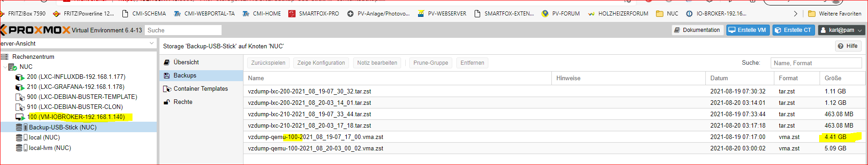The width and height of the screenshot is (868, 165).
Task: Click the LXC 200 INFLUXDB container icon
Action: (20, 77)
